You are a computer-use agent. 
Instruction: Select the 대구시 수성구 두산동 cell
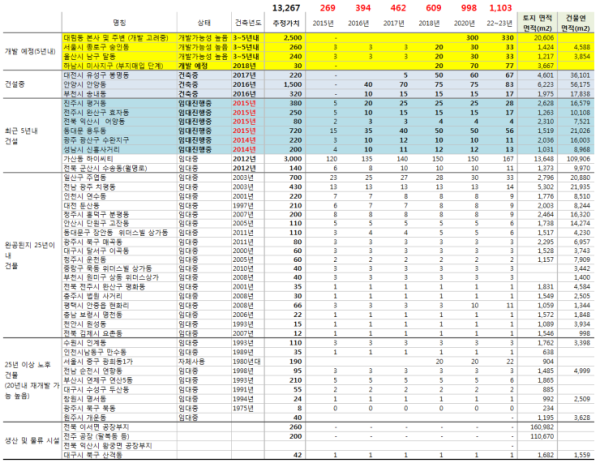click(x=96, y=390)
